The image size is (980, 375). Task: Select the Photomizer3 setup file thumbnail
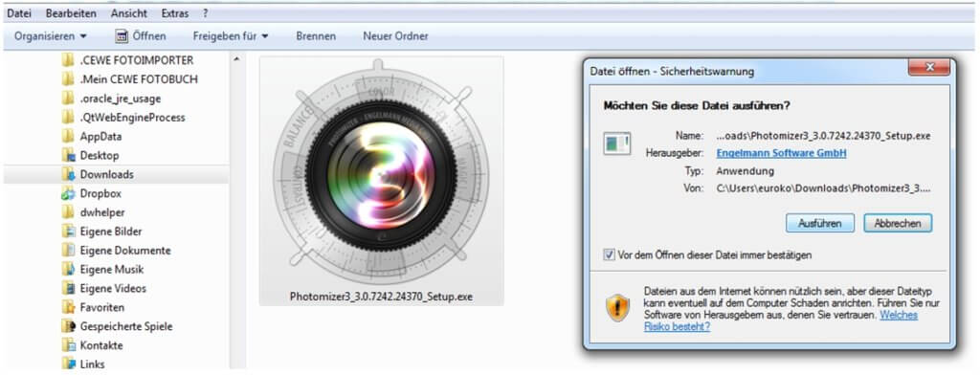[381, 181]
